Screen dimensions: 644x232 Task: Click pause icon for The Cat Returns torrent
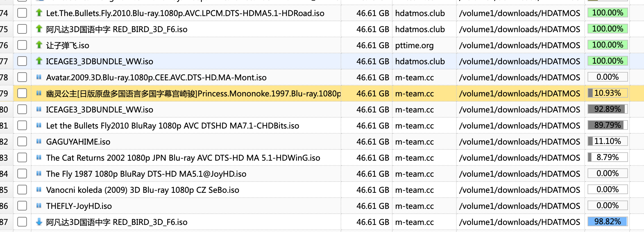39,157
